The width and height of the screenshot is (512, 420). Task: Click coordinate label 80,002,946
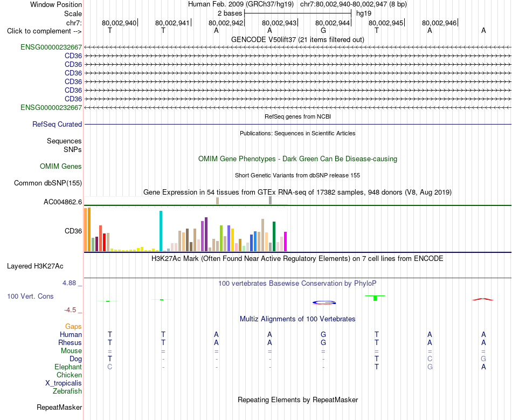pyautogui.click(x=439, y=23)
